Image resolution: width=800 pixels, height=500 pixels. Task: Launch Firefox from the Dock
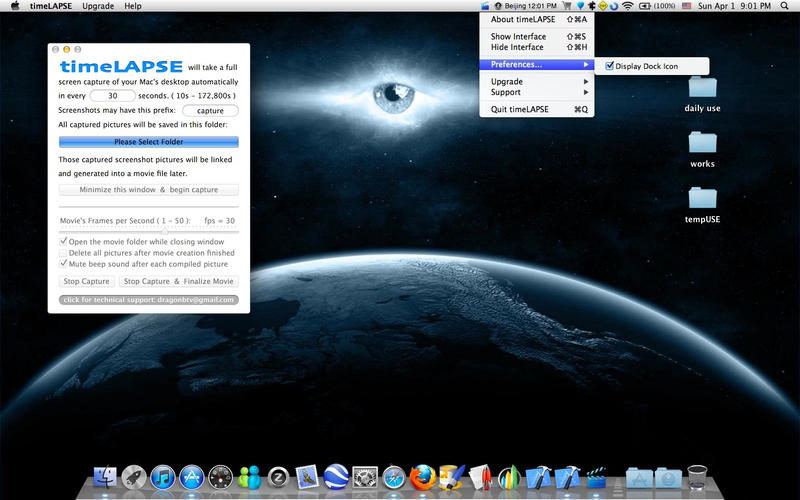coord(423,478)
